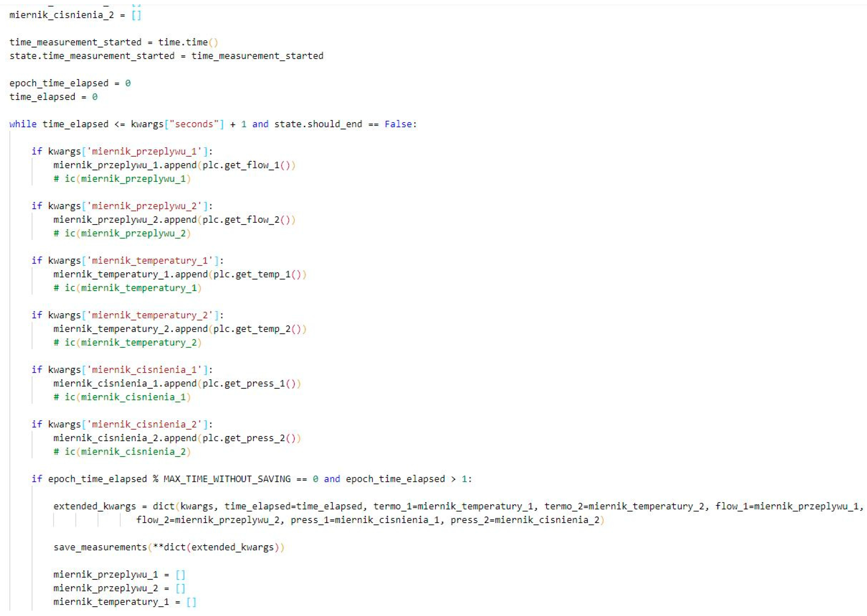Click the False keyword in while condition
867x616 pixels.
(398, 124)
